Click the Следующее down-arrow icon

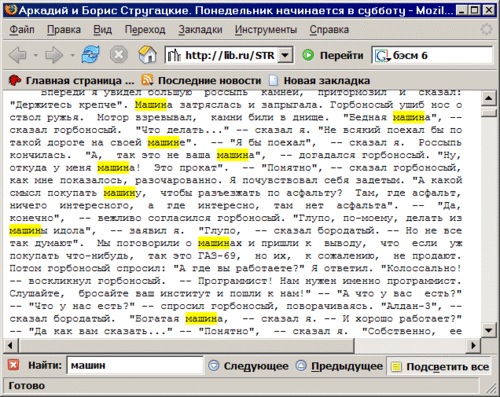[214, 366]
